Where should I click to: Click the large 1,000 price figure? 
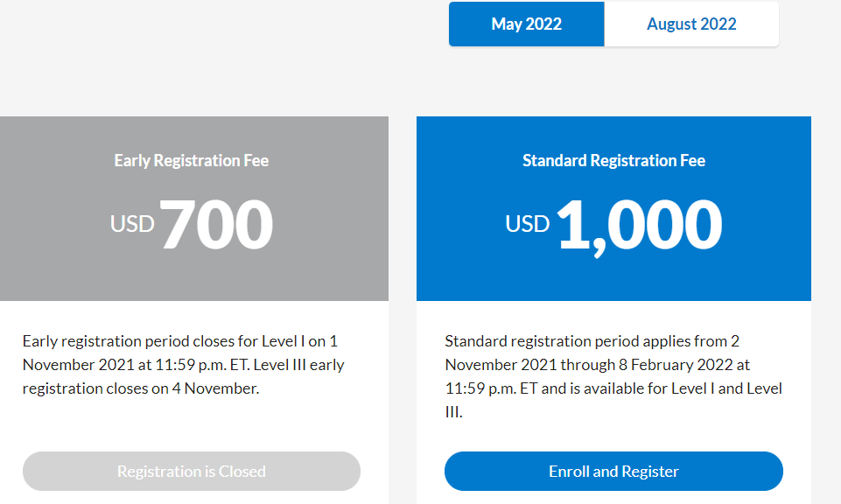(x=639, y=225)
